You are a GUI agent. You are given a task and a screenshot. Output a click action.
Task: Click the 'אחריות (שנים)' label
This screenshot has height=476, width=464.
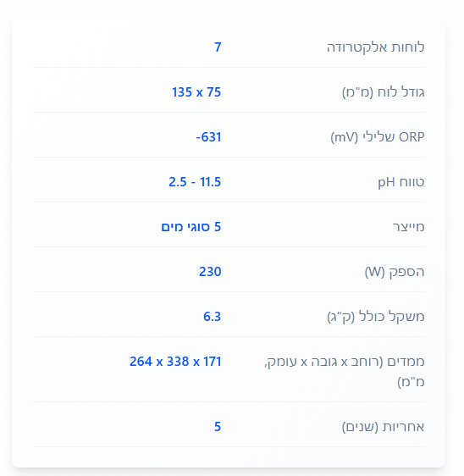click(x=384, y=427)
